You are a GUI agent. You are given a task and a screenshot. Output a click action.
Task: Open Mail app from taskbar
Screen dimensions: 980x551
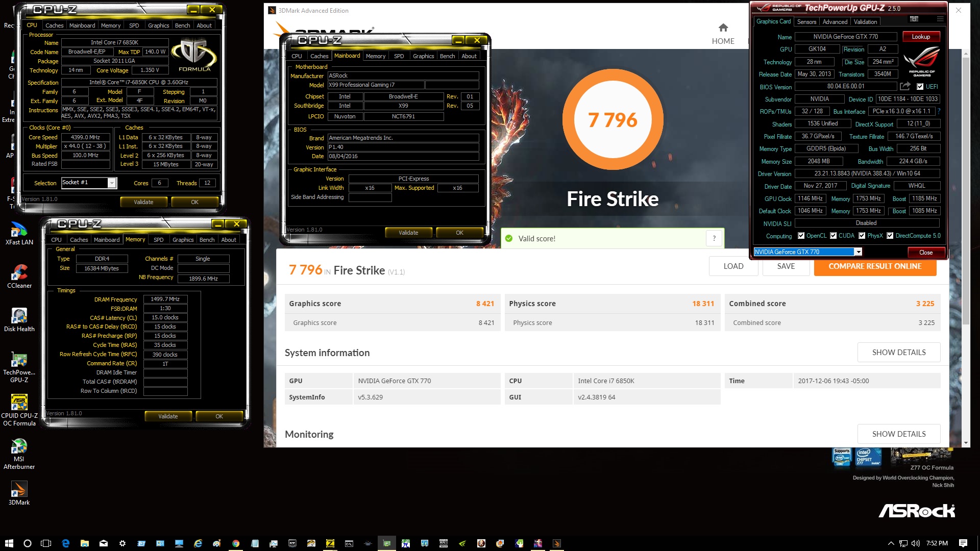104,543
